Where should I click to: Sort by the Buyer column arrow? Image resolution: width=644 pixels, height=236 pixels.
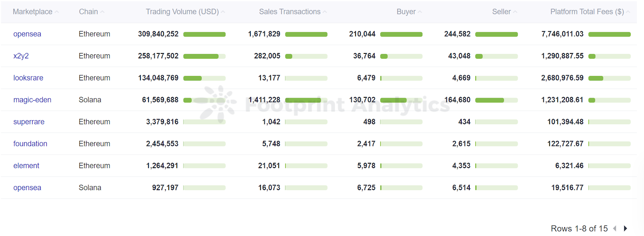coord(420,11)
